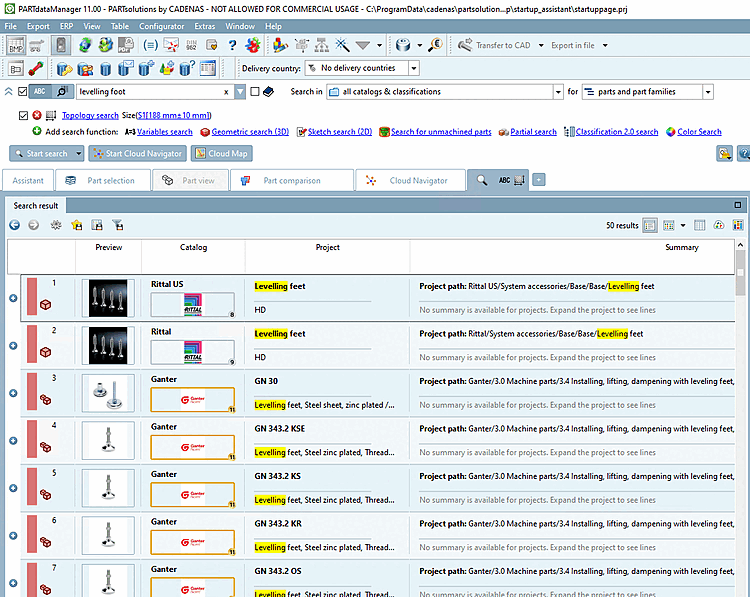Click the Ganter GN 30 preview thumbnail
Screen dimensions: 750x597
[x=108, y=393]
